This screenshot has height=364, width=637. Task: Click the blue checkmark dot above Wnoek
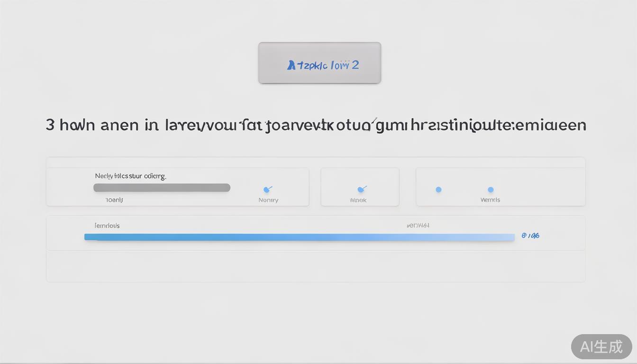pos(361,190)
